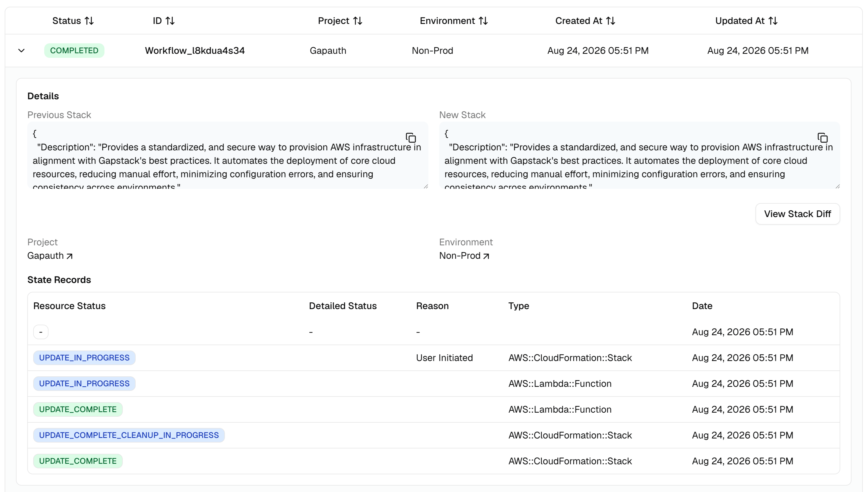This screenshot has width=868, height=492.
Task: Click AWS::Lambda::Function in UPDATE_IN_PROGRESS row
Action: tap(560, 384)
